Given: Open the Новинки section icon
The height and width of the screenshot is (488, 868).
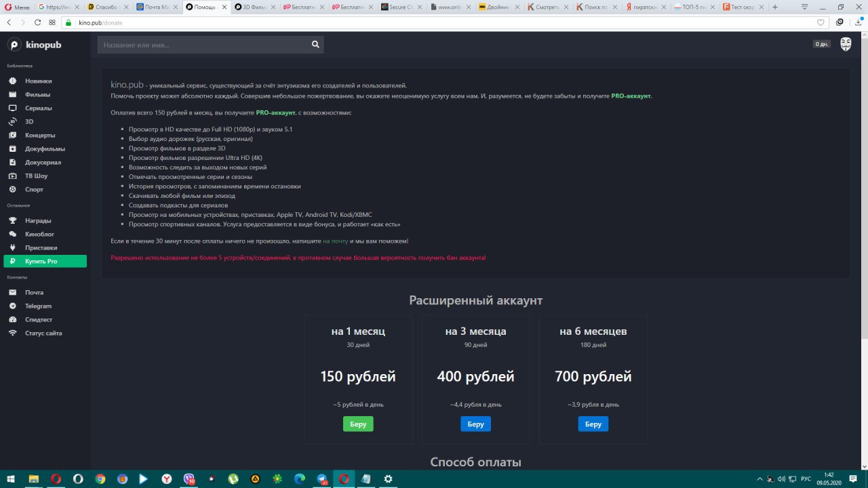Looking at the screenshot, I should click(x=12, y=81).
